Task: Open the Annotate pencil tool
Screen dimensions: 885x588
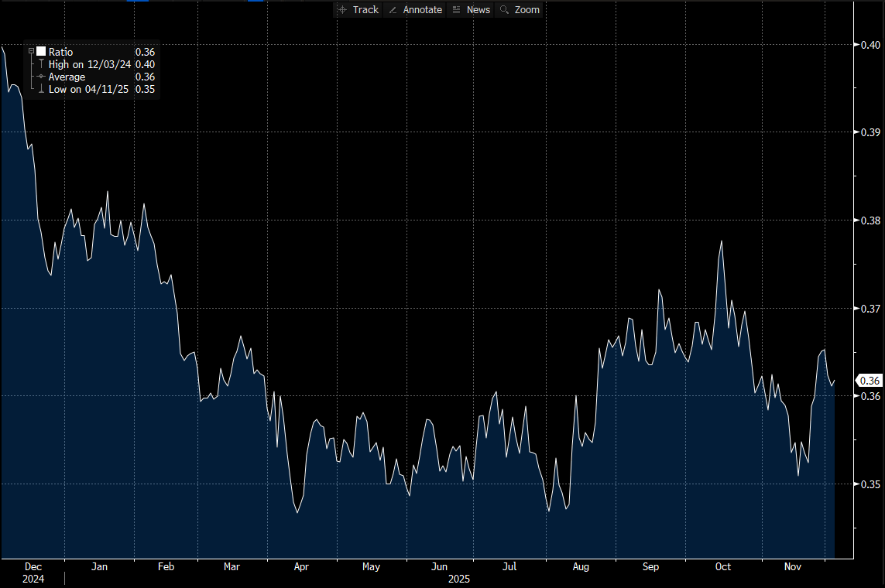Action: 415,9
